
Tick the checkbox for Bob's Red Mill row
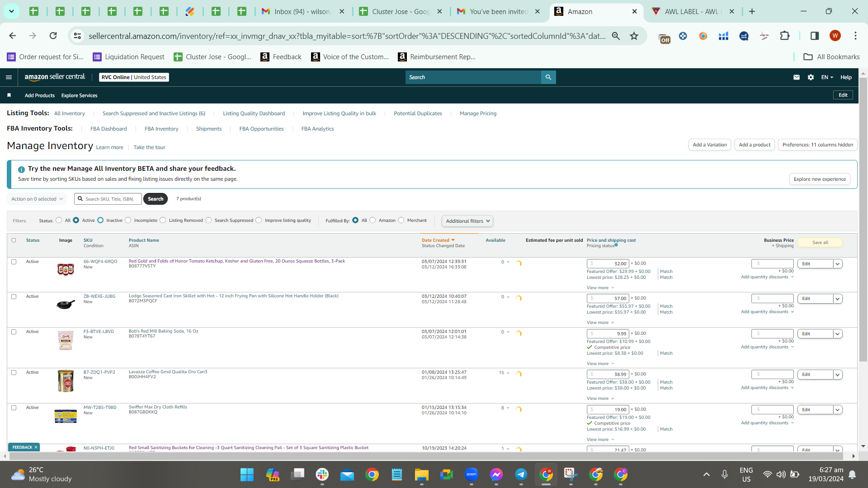click(14, 332)
